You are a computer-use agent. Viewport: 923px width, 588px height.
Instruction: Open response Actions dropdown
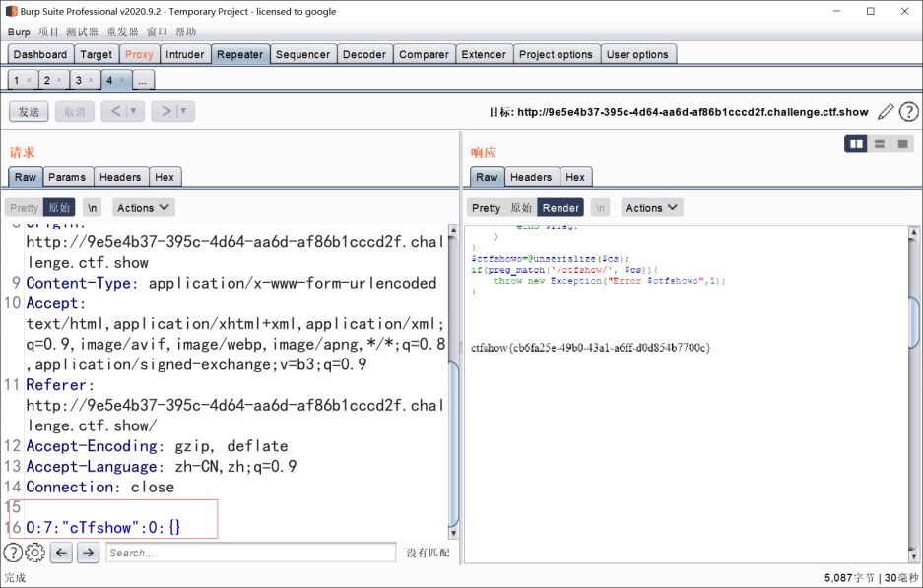point(652,208)
